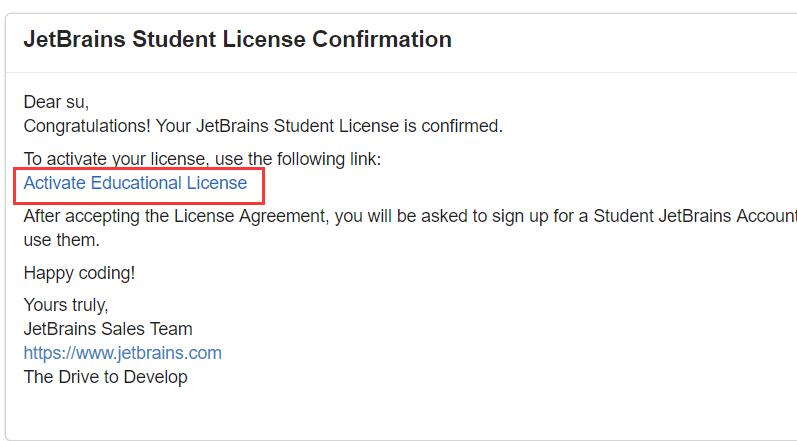Click "The Drive to Develop" tagline
The image size is (797, 441).
pyautogui.click(x=105, y=377)
